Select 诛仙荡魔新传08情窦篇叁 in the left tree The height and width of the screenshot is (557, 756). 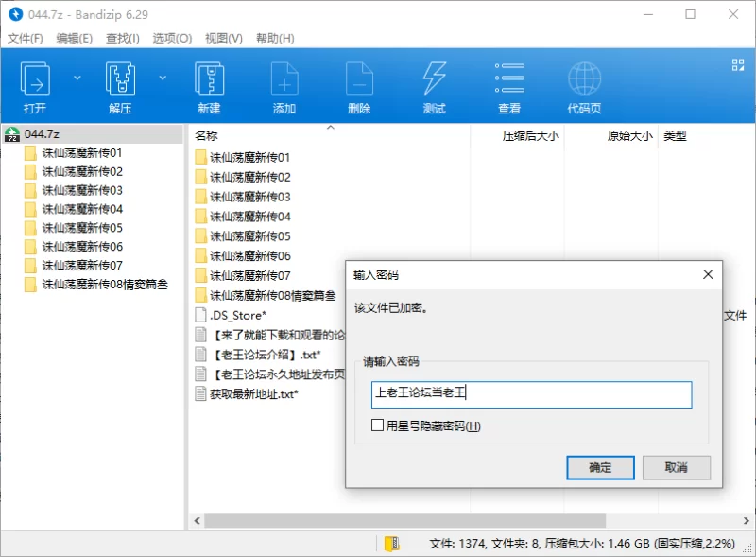(x=105, y=285)
